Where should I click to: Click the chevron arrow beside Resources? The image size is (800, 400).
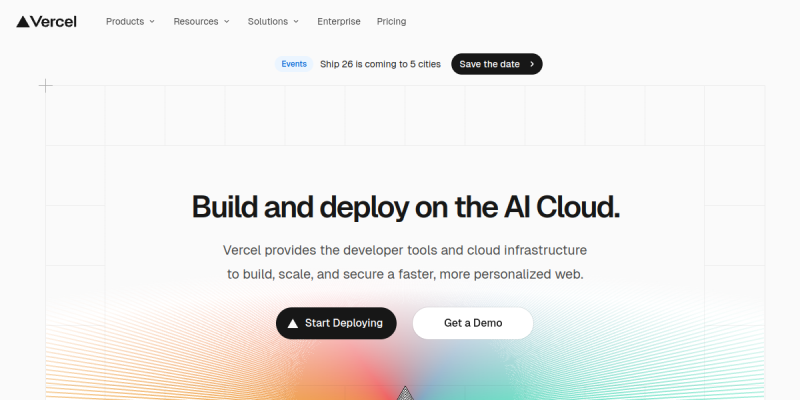226,21
